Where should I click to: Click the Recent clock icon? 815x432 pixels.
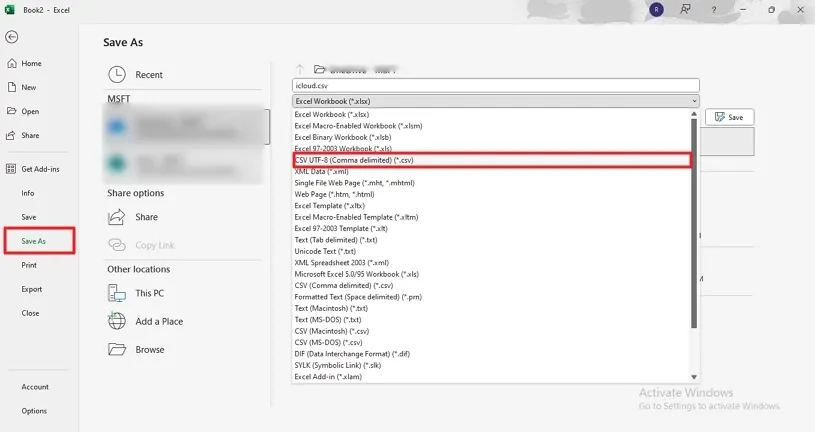click(x=117, y=74)
